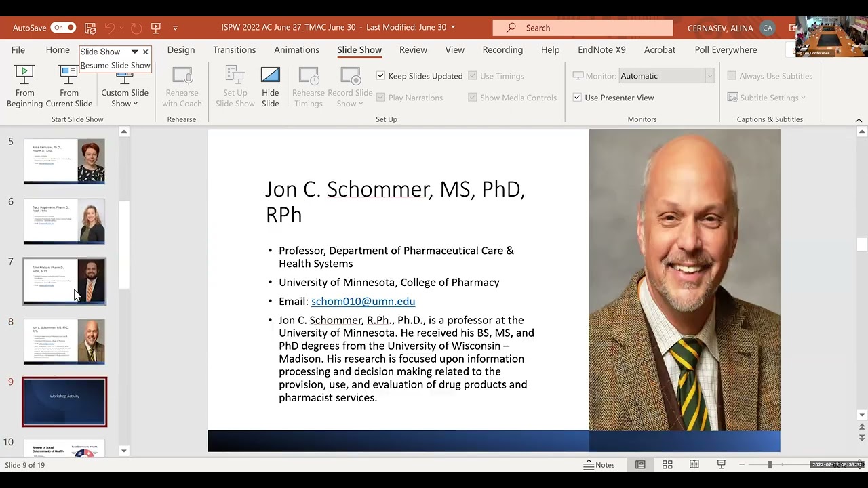Open the Monitor Automatic dropdown
The image size is (868, 488).
click(666, 76)
